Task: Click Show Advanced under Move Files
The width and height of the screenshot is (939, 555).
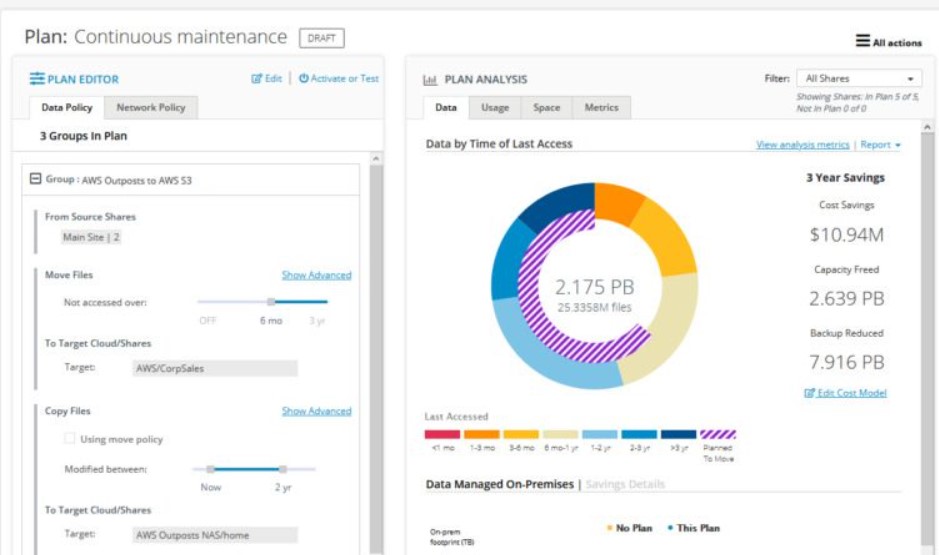Action: click(x=316, y=275)
